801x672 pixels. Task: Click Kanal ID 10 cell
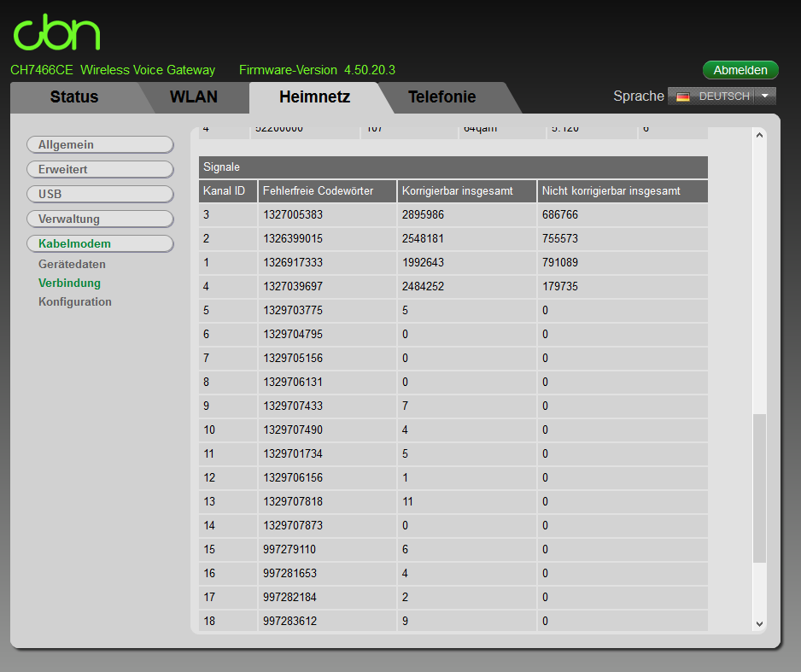pos(228,430)
